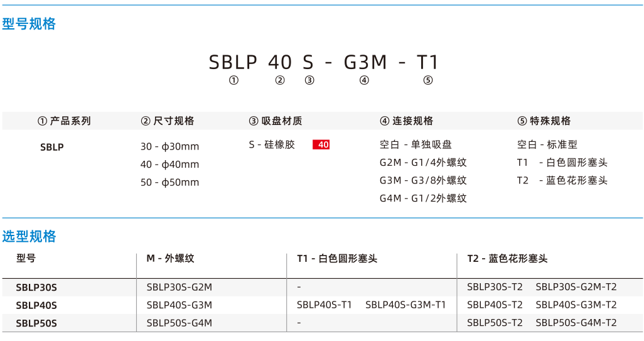This screenshot has width=644, height=341.
Task: Click the ① 产品系列 column header
Action: pyautogui.click(x=64, y=121)
